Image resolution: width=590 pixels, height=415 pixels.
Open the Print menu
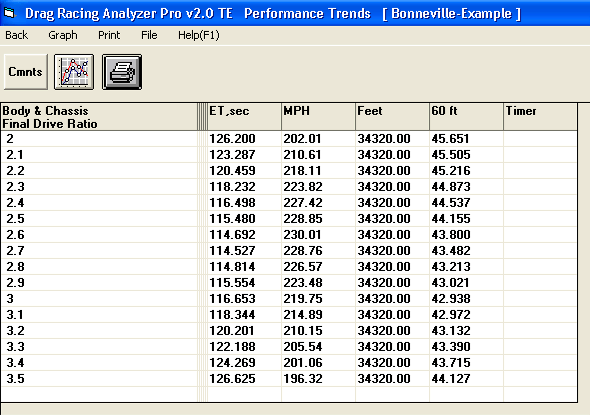point(109,35)
